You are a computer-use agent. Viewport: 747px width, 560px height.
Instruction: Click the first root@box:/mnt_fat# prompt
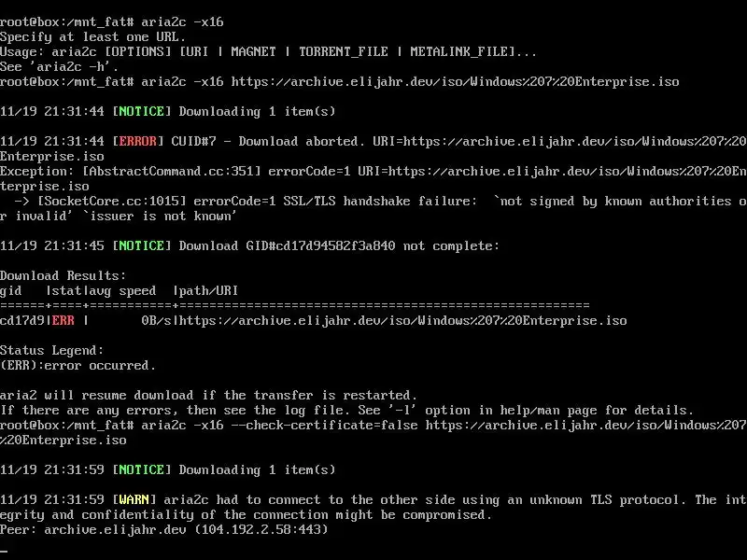pyautogui.click(x=66, y=21)
